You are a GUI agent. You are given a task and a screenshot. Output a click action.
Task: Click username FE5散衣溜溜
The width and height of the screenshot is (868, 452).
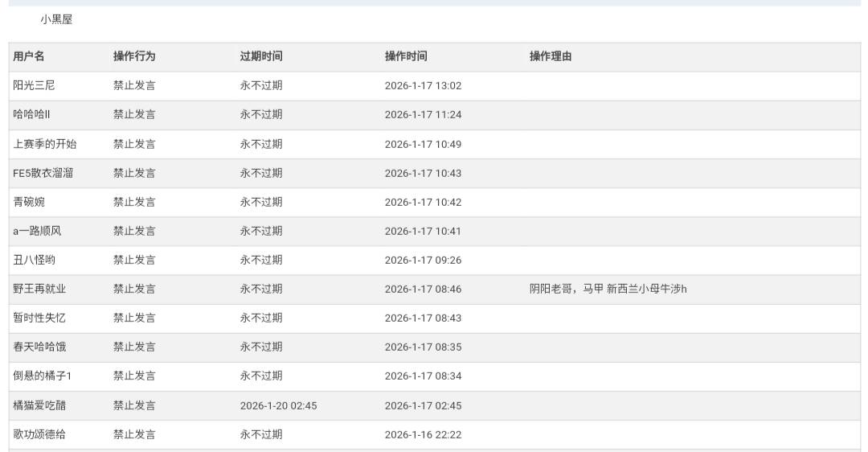[43, 173]
